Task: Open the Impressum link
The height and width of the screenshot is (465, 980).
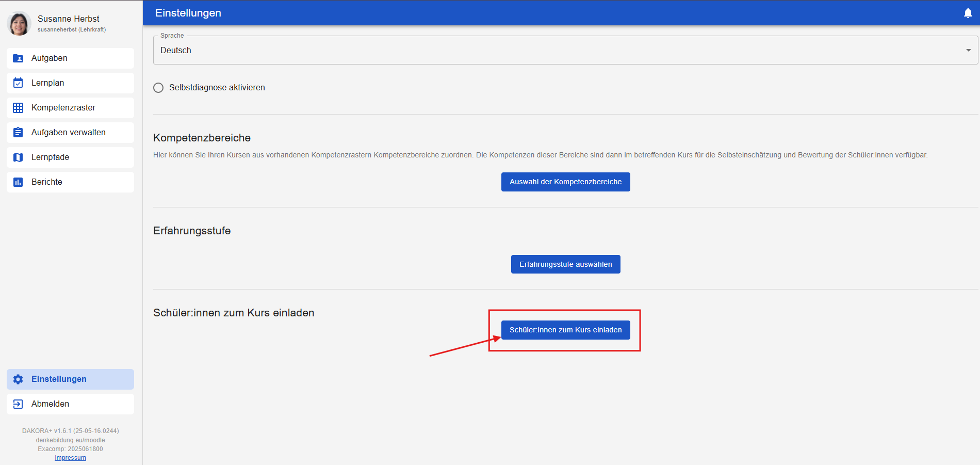Action: tap(70, 458)
